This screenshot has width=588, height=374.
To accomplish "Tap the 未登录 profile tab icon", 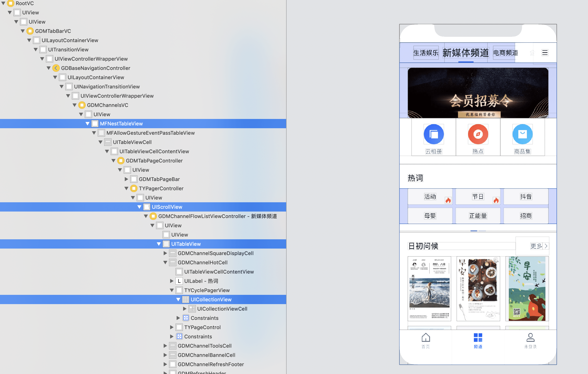I will 530,338.
